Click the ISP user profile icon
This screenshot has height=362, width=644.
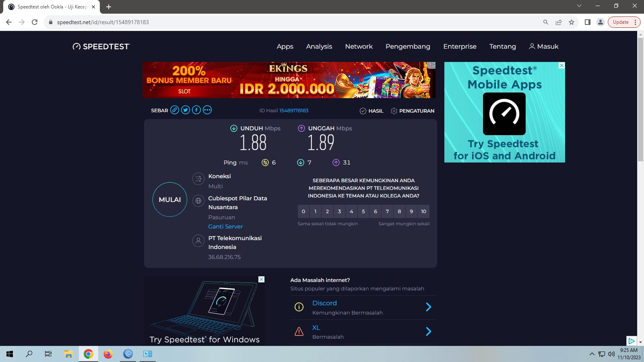pyautogui.click(x=198, y=241)
